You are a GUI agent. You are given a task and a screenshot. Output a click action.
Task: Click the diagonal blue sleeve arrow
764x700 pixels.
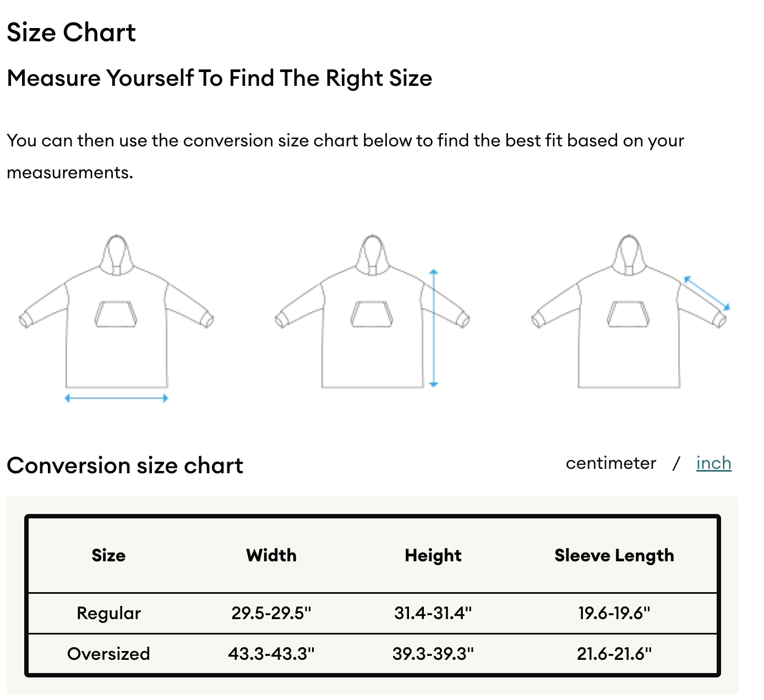[707, 293]
